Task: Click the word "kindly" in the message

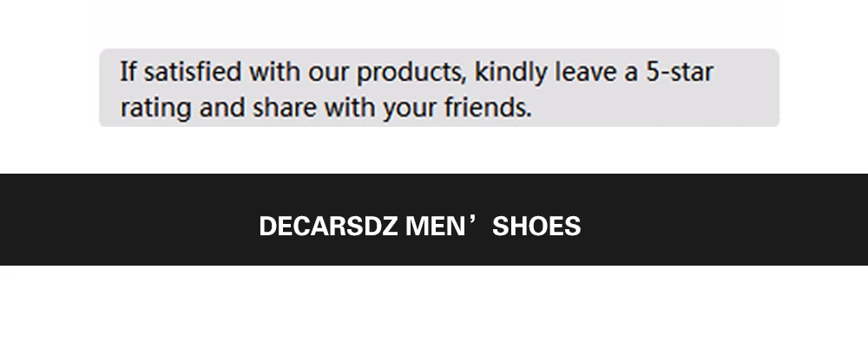Action: click(x=511, y=74)
